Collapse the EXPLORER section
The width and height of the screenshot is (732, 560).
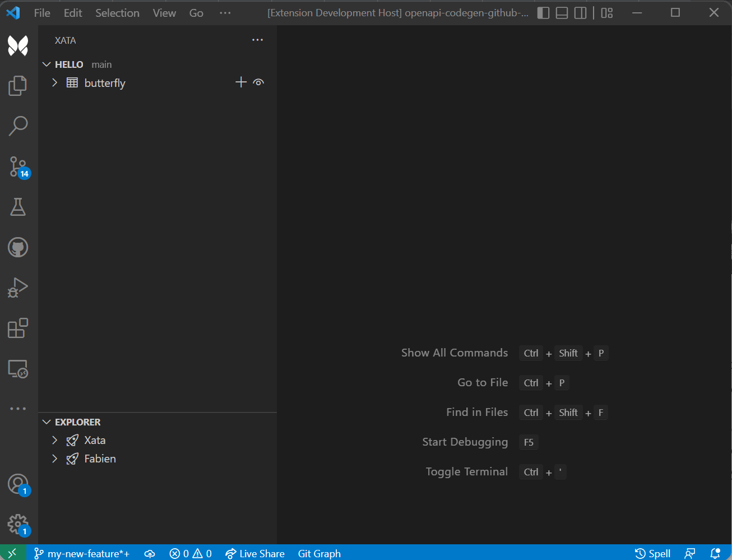click(47, 422)
